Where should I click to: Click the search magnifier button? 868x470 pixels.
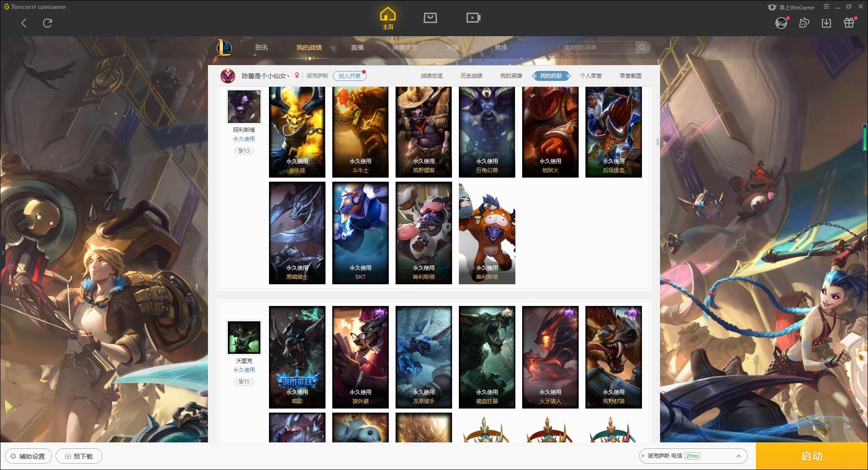click(642, 47)
